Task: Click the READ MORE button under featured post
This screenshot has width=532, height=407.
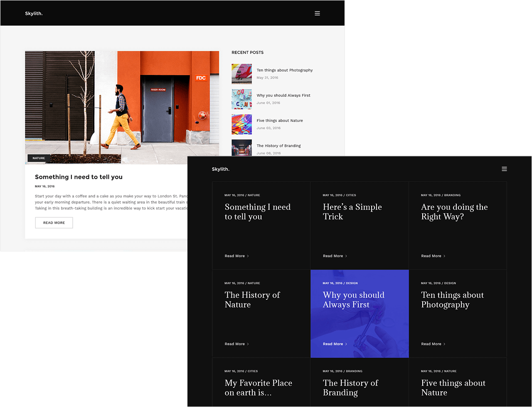Action: click(54, 222)
